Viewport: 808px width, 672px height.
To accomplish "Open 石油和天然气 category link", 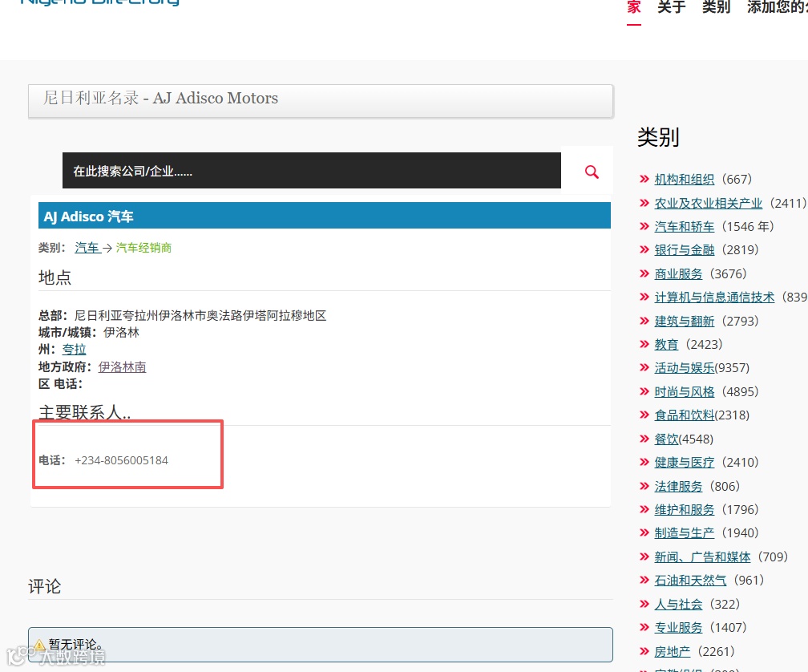I will click(690, 581).
